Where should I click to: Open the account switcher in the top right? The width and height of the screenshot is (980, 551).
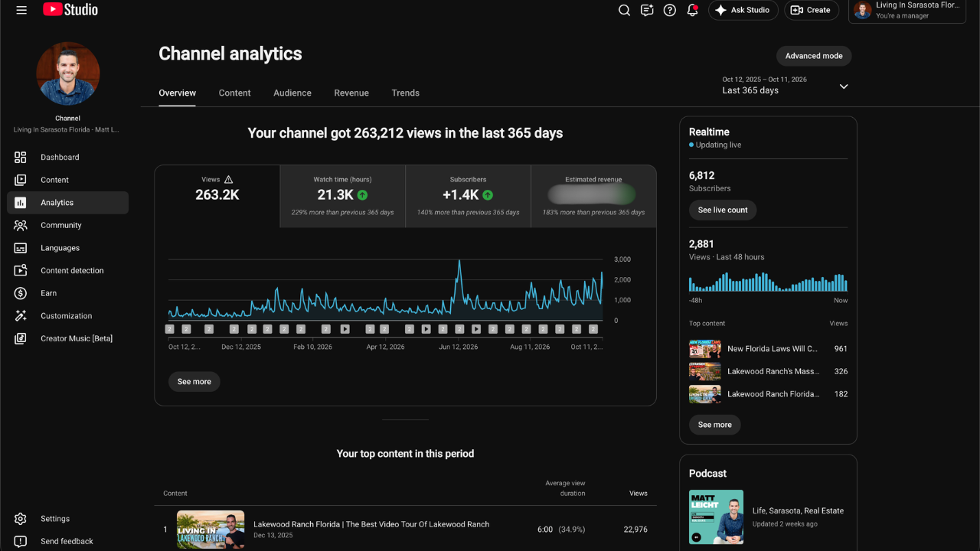[907, 11]
